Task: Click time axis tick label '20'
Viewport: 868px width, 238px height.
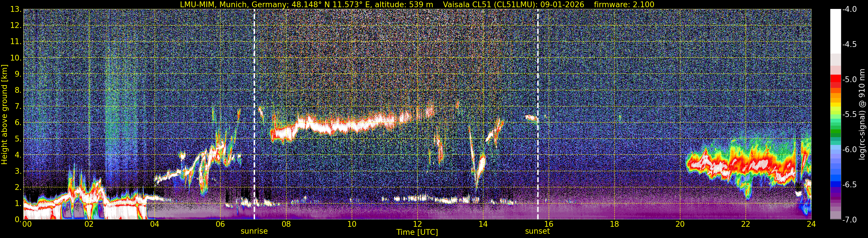Action: [680, 224]
